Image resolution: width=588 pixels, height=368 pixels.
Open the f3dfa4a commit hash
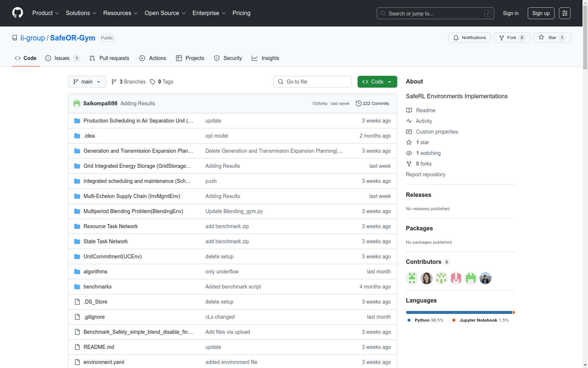click(320, 103)
